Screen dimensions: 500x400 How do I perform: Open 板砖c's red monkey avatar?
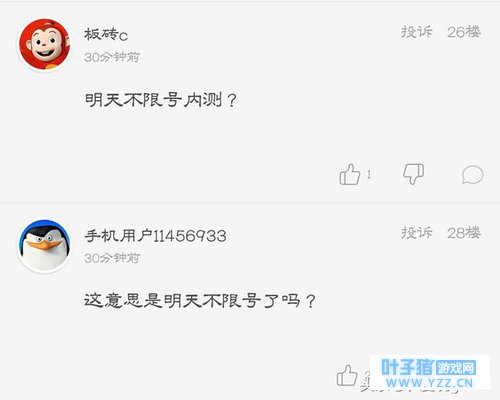coord(44,45)
